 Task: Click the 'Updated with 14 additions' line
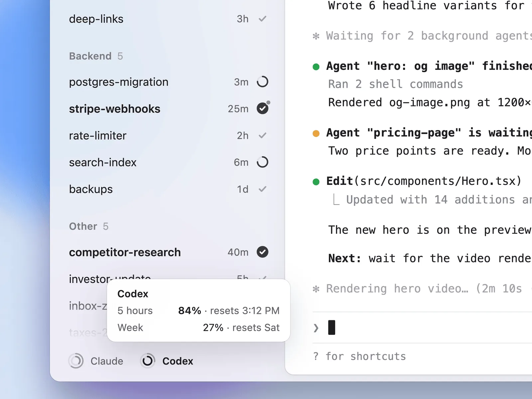point(439,199)
